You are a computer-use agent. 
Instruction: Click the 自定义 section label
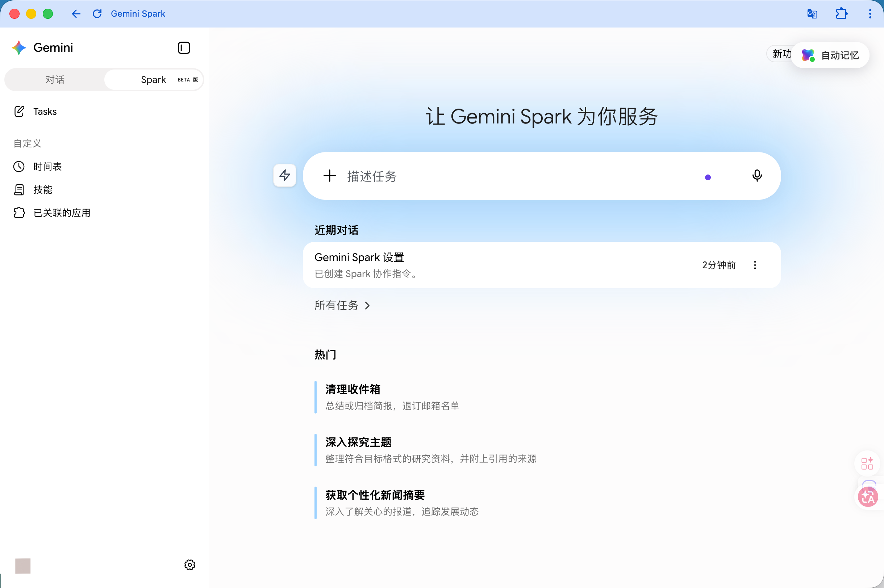pos(28,143)
